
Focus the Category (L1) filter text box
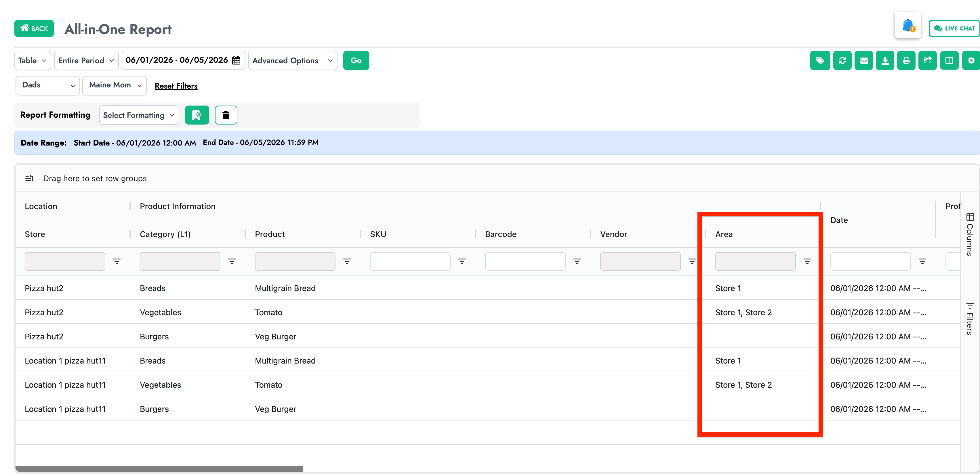180,261
